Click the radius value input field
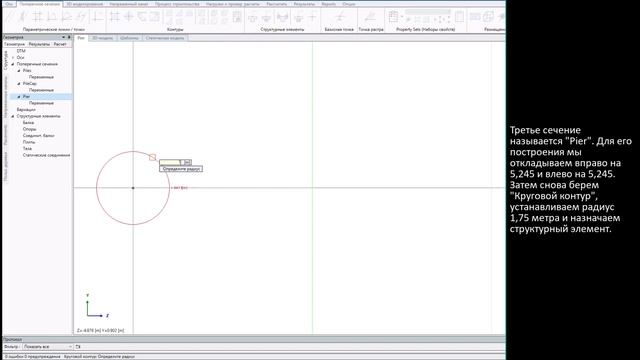This screenshot has height=360, width=640. tap(170, 162)
